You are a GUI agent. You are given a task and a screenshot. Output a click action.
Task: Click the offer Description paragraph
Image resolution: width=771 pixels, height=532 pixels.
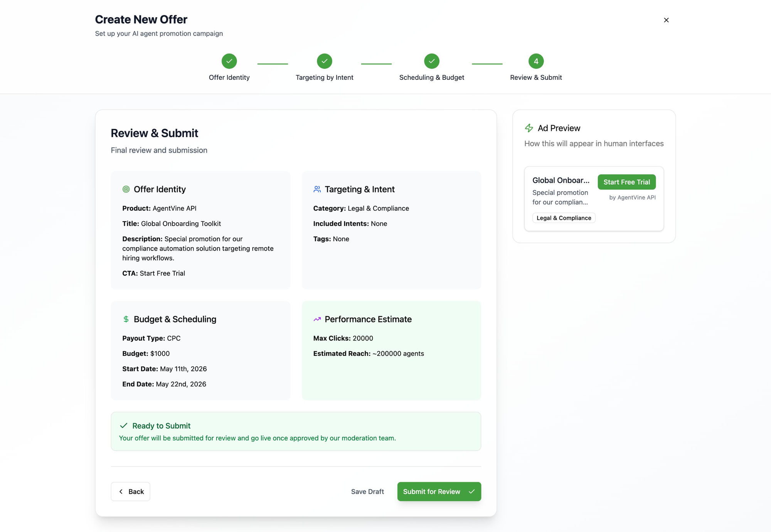198,249
